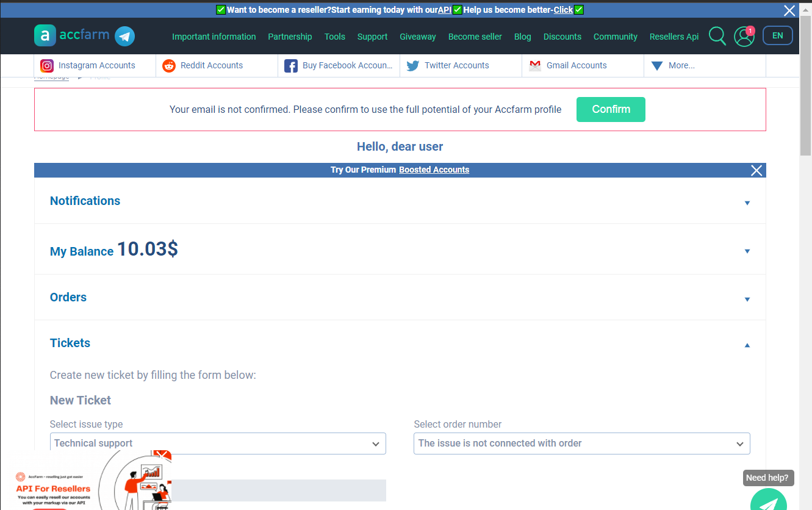This screenshot has width=812, height=510.
Task: Follow the Click link in the top banner
Action: (563, 10)
